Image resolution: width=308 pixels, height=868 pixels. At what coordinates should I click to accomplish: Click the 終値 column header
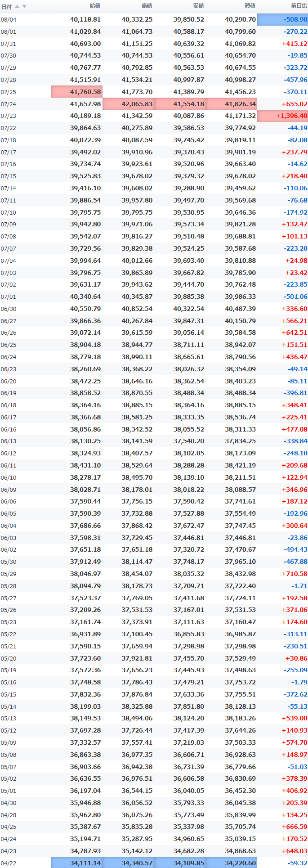point(250,6)
